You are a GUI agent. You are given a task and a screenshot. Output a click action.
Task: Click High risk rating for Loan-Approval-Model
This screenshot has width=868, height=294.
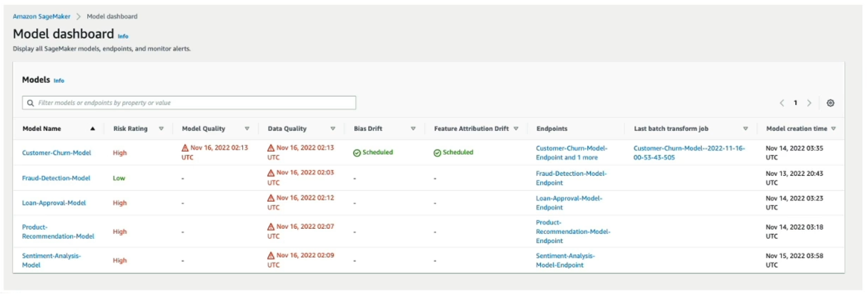click(x=120, y=202)
